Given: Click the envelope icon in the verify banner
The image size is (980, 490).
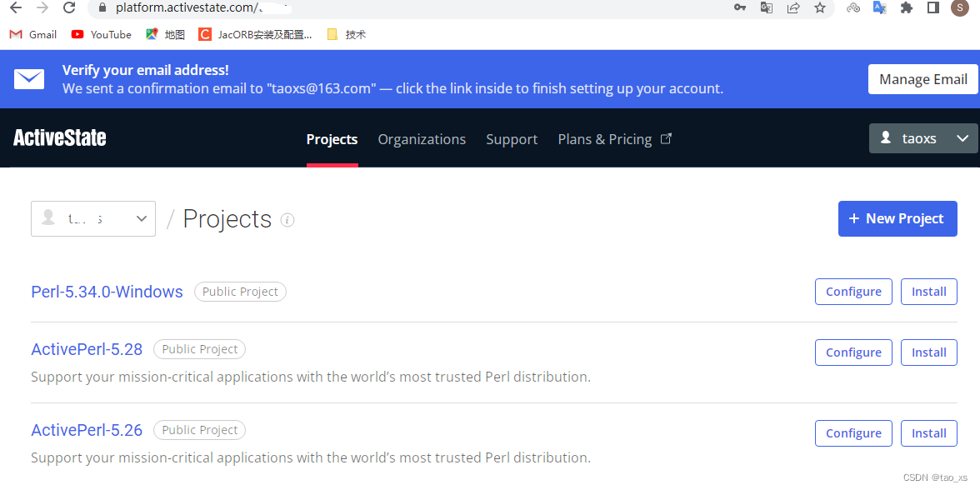Looking at the screenshot, I should [29, 79].
